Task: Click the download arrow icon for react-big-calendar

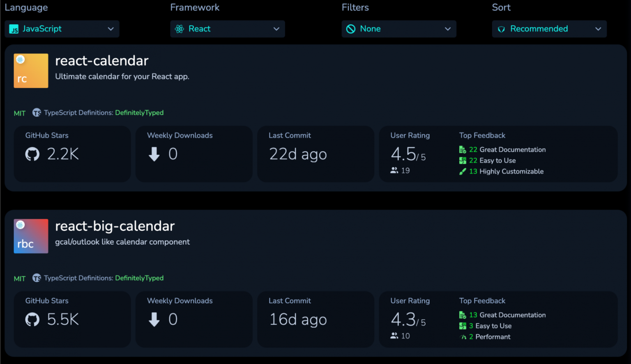Action: point(154,320)
